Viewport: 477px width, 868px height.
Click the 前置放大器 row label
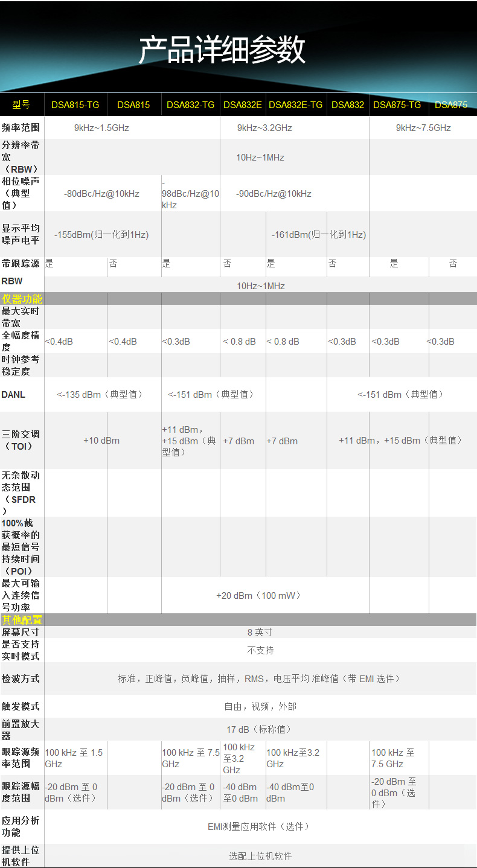(21, 729)
